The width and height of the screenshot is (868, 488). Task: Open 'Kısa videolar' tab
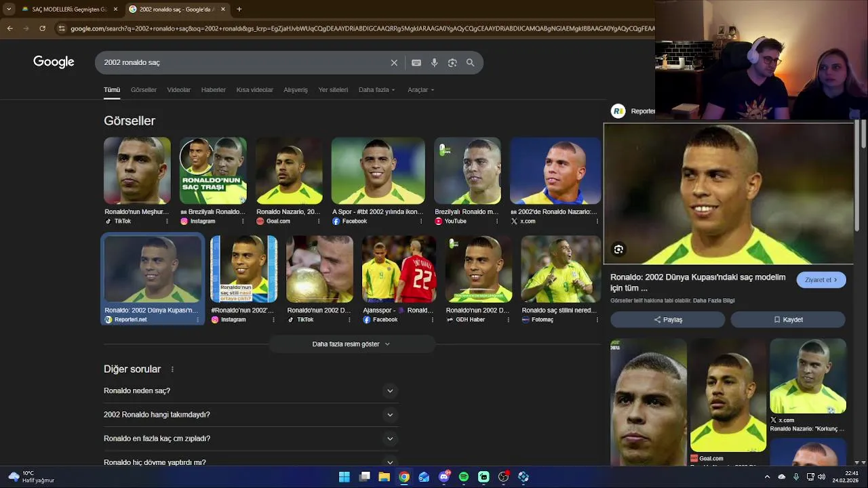point(255,89)
